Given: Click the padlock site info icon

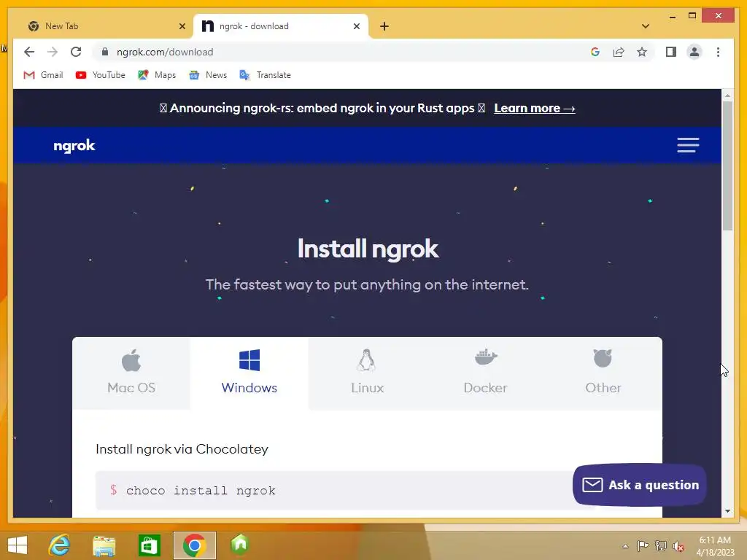Looking at the screenshot, I should coord(105,52).
